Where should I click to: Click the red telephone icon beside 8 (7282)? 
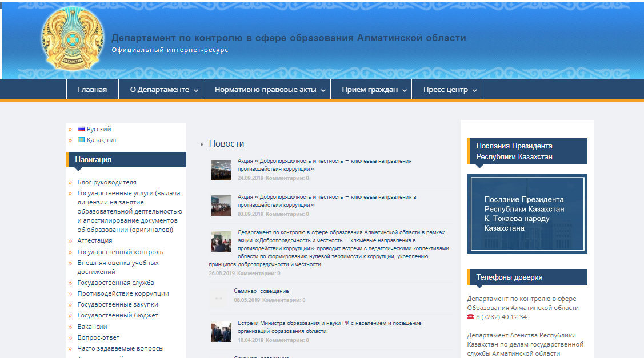click(x=470, y=317)
